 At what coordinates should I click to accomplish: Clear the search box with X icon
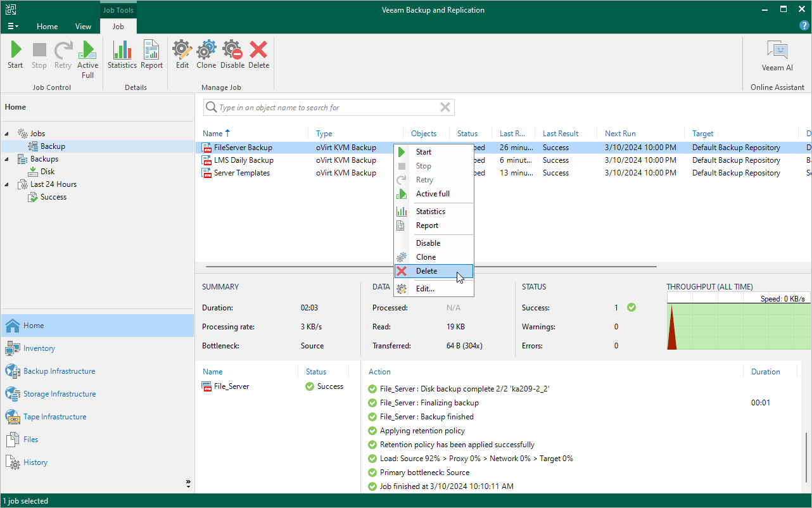point(446,107)
